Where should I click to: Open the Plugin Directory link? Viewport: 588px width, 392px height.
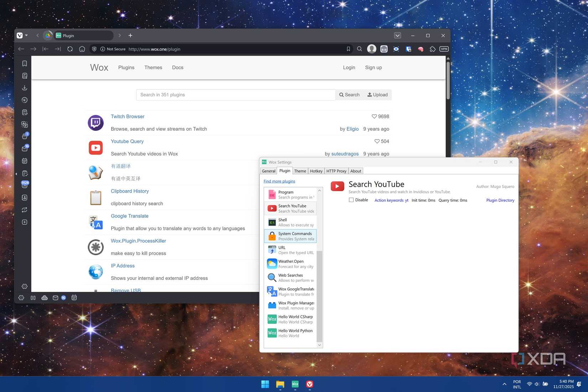[x=500, y=200]
